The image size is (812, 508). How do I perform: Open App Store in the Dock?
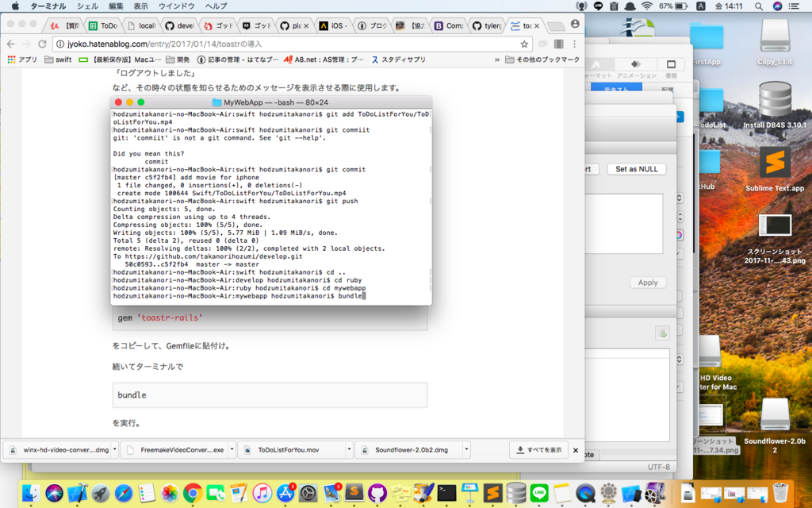pyautogui.click(x=285, y=493)
